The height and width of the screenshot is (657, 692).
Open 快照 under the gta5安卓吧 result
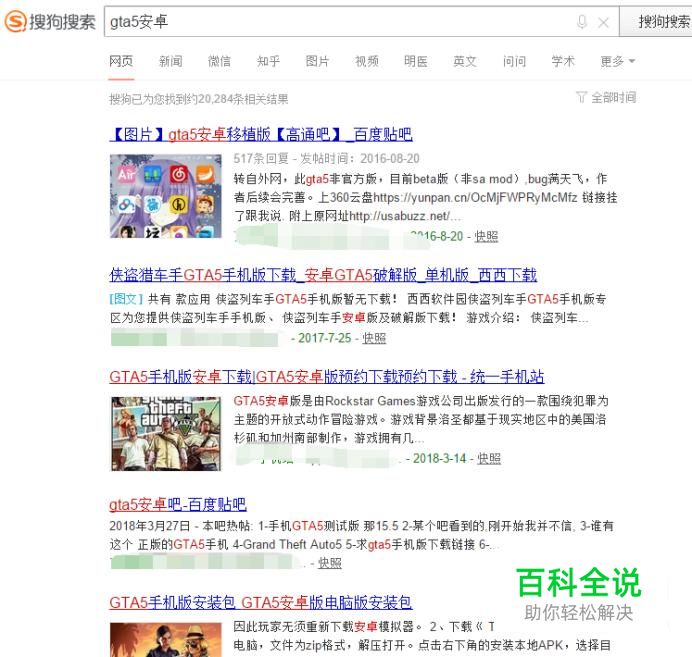pyautogui.click(x=329, y=563)
